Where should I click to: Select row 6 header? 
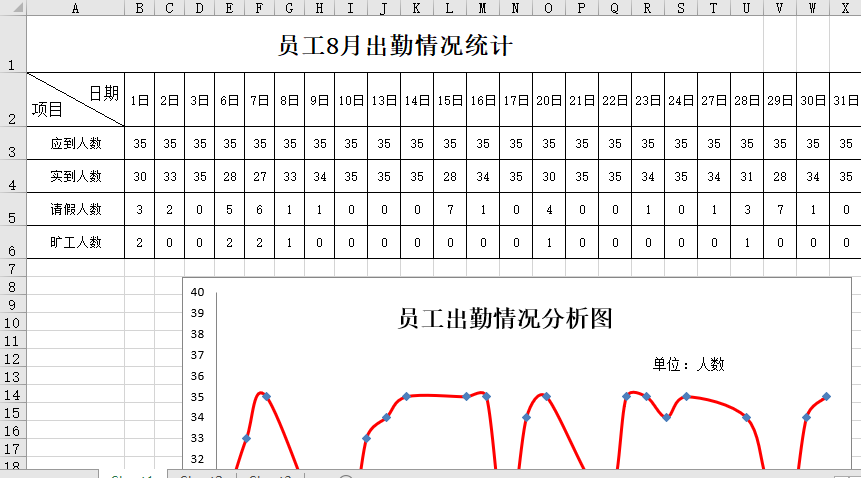(x=12, y=242)
